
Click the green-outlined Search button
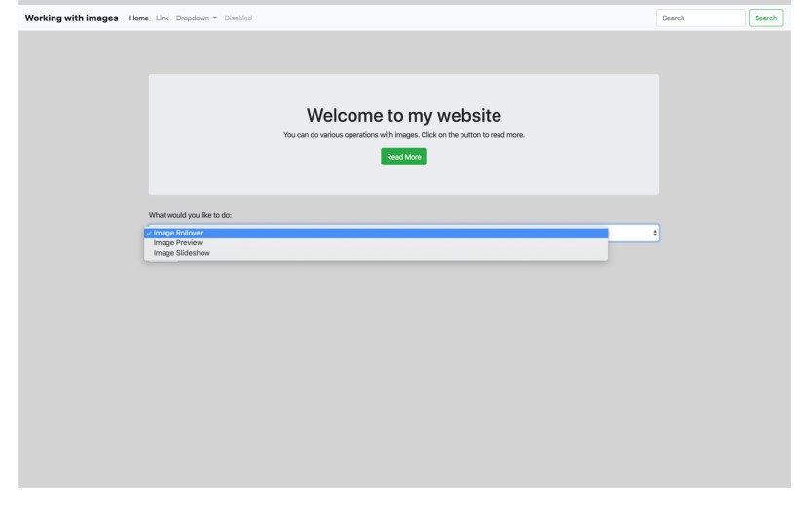(765, 18)
